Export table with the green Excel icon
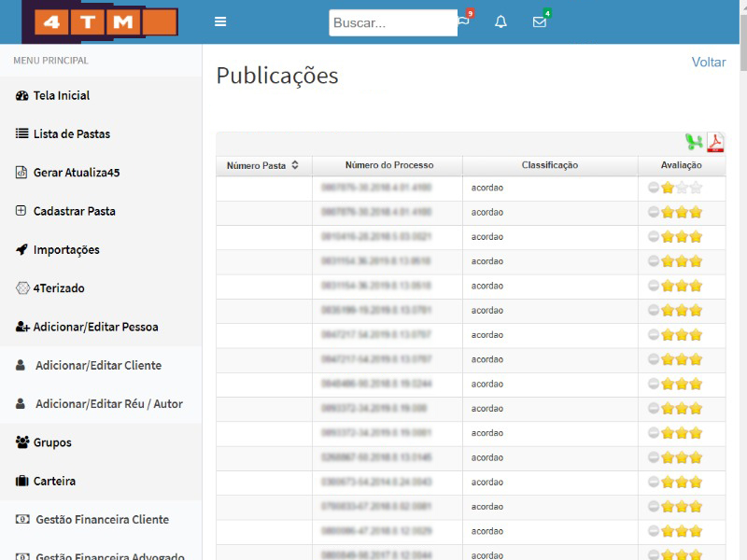The width and height of the screenshot is (747, 560). 693,142
